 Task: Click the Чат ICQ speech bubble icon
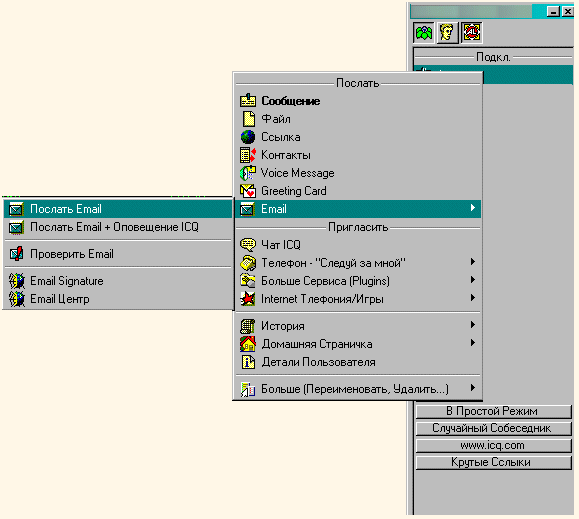pos(248,245)
